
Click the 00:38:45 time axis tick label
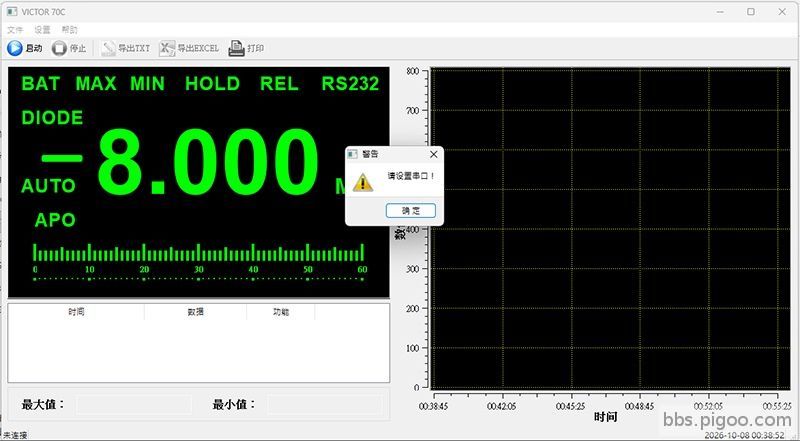[434, 406]
